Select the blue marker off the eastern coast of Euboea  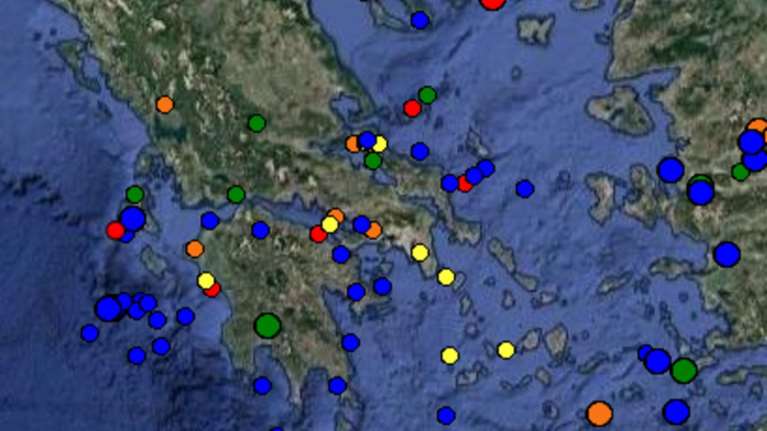(x=420, y=152)
